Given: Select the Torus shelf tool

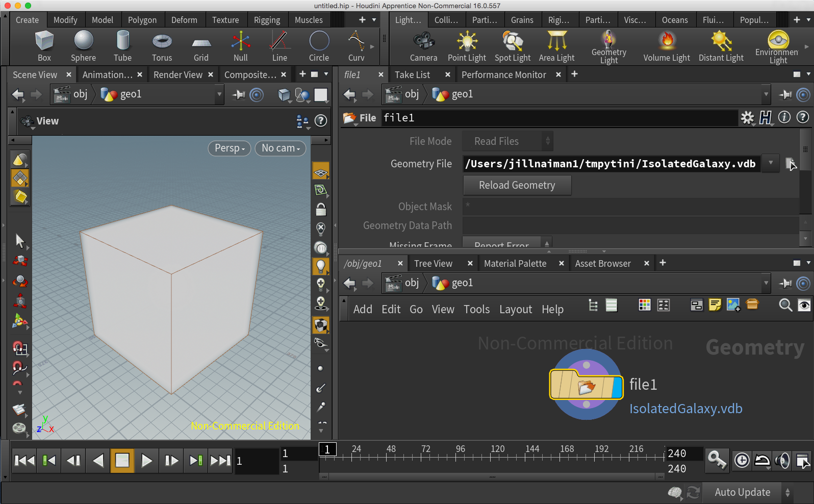Looking at the screenshot, I should pyautogui.click(x=162, y=46).
